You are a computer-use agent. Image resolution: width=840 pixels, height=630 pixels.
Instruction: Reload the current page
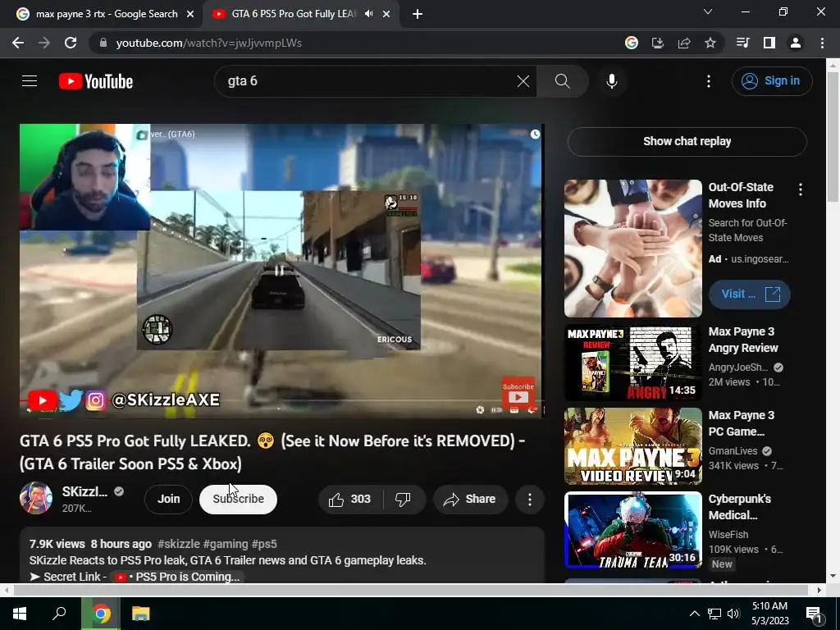coord(71,43)
